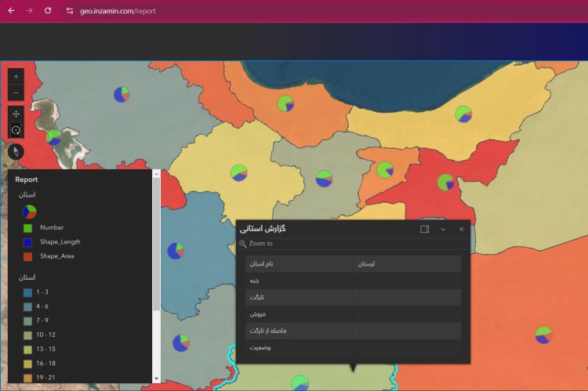Screen dimensions: 588x391
Task: Zoom out of the map
Action: click(x=16, y=93)
